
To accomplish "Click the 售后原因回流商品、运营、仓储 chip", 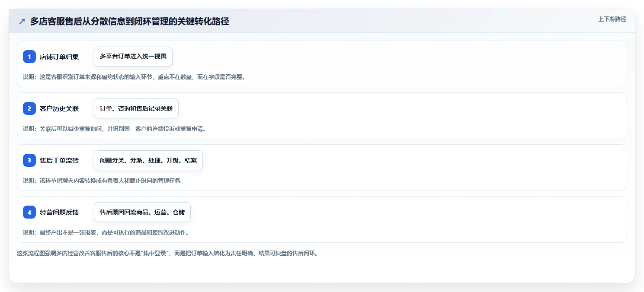I will point(142,212).
